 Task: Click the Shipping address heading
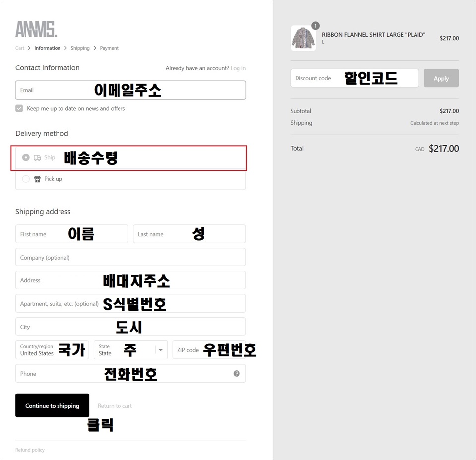pyautogui.click(x=43, y=212)
